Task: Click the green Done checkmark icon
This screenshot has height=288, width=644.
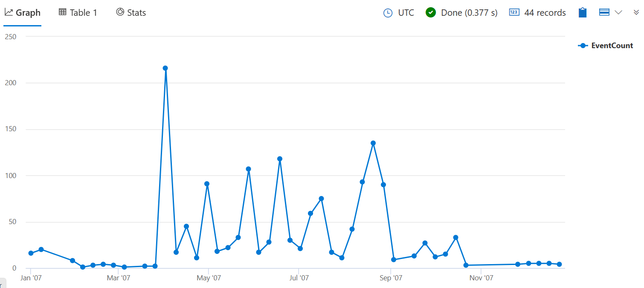Action: 431,13
